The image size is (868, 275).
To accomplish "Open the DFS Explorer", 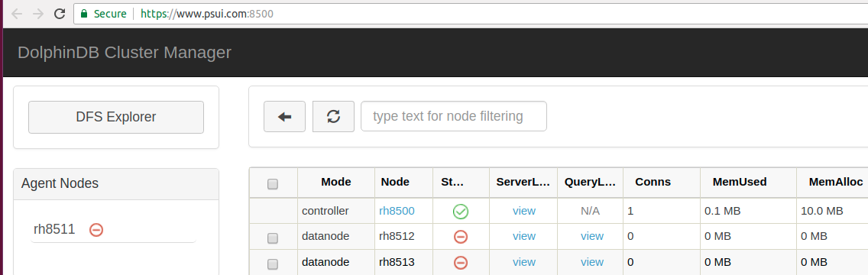I will coord(116,118).
